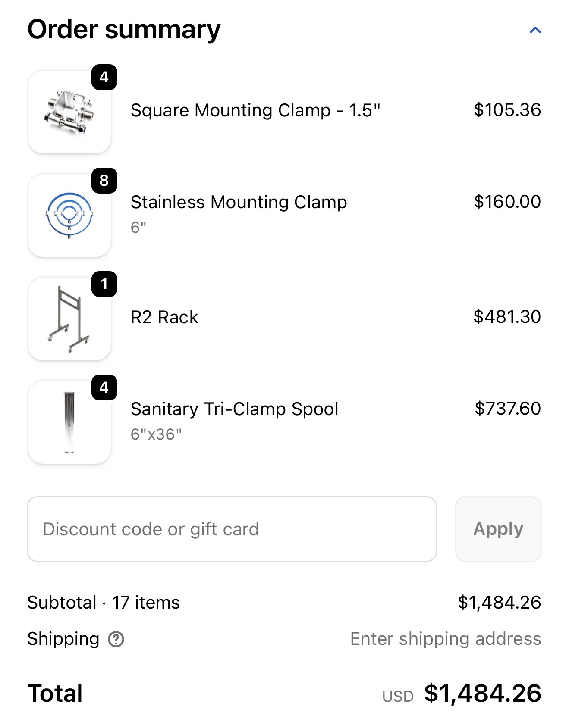Click the $737.60 Tri-Clamp Spool price
The height and width of the screenshot is (728, 569).
point(507,409)
